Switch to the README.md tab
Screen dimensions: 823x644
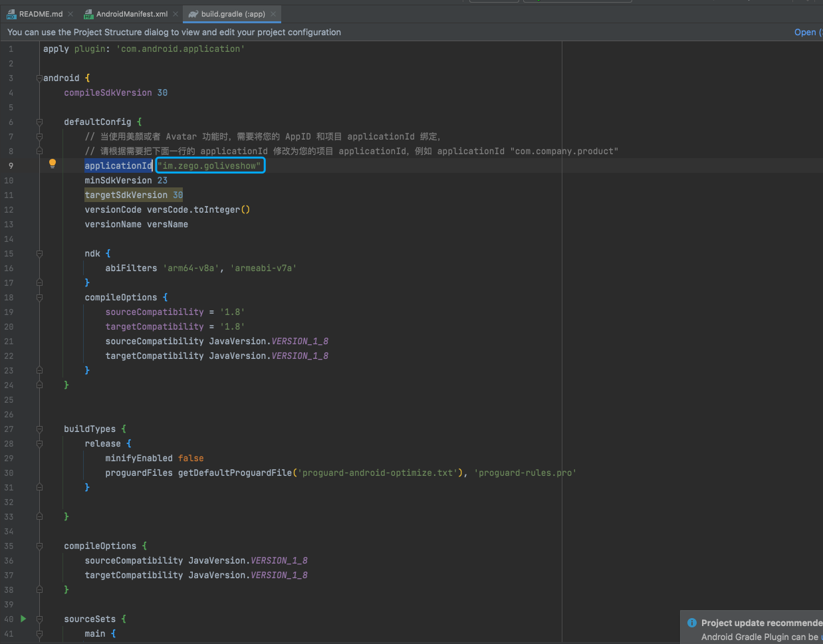tap(41, 14)
